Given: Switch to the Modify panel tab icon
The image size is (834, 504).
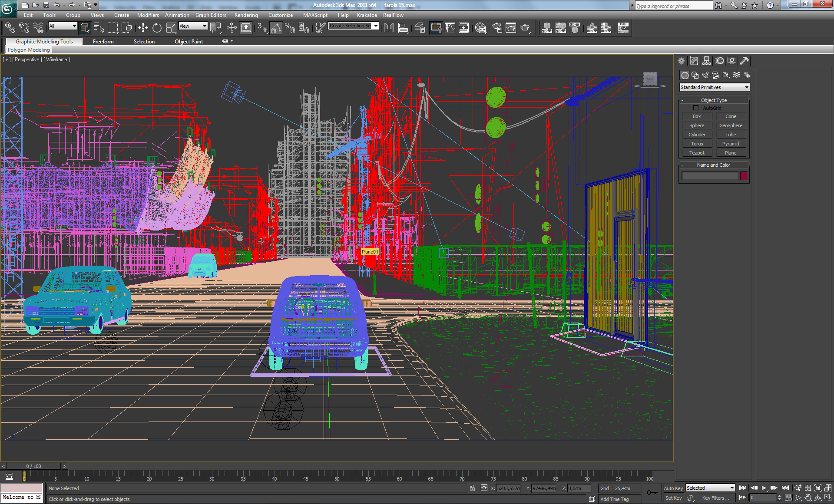Looking at the screenshot, I should point(694,61).
